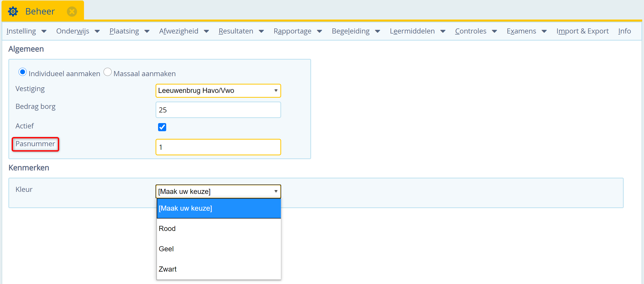Screen dimensions: 644x284
Task: Close the Beheer tab
Action: (72, 11)
